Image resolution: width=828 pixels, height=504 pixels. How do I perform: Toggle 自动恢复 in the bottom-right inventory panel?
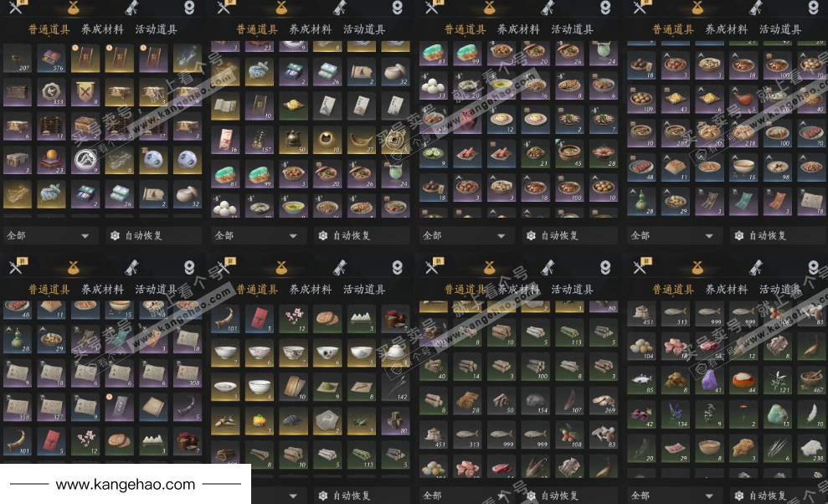point(761,496)
